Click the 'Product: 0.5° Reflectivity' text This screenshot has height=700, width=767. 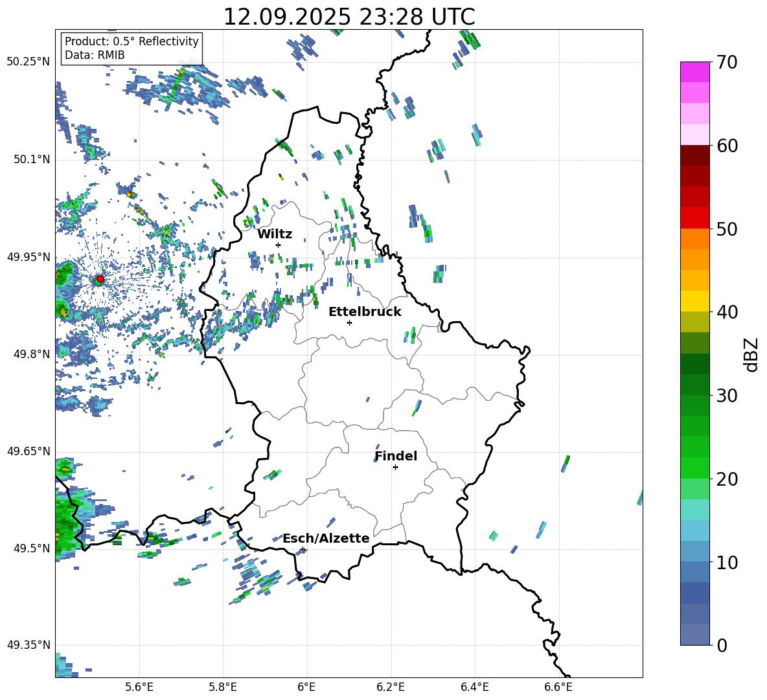132,41
